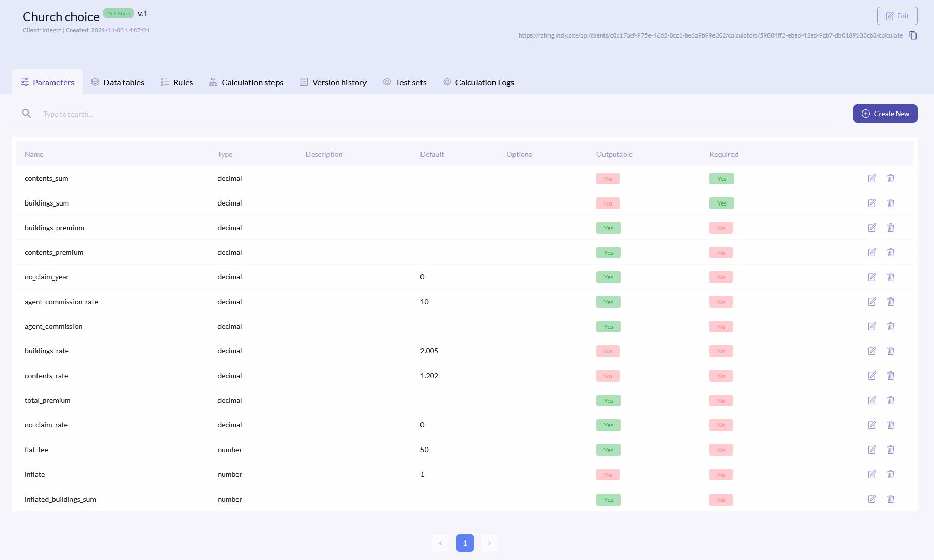Delete the contents_premium parameter

(x=891, y=252)
